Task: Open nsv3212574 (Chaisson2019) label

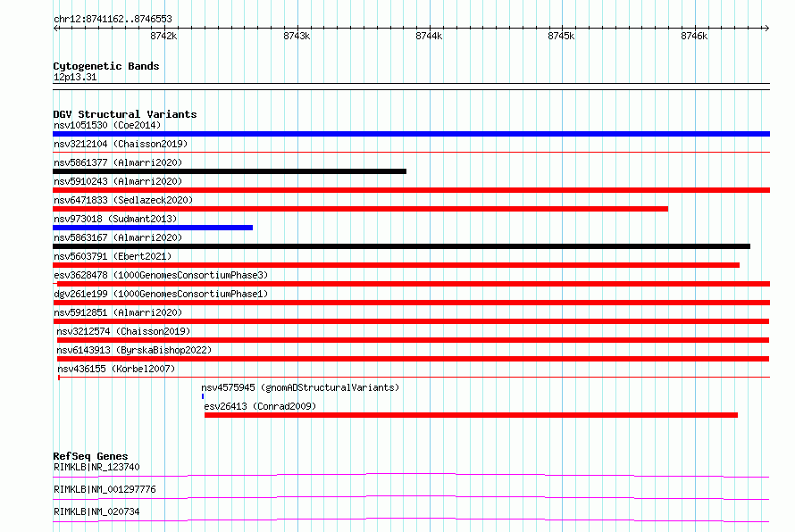Action: [x=123, y=331]
